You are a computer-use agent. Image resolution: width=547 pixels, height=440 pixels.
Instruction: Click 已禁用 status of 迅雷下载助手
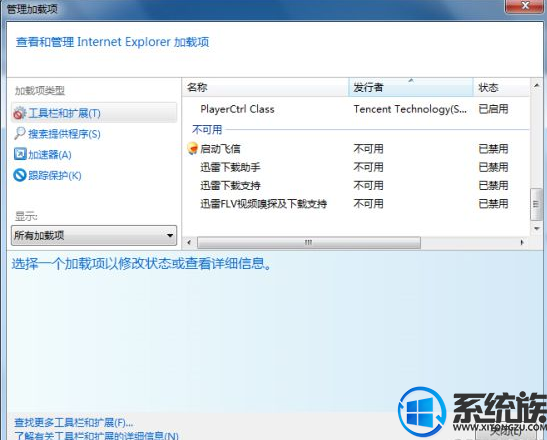493,167
